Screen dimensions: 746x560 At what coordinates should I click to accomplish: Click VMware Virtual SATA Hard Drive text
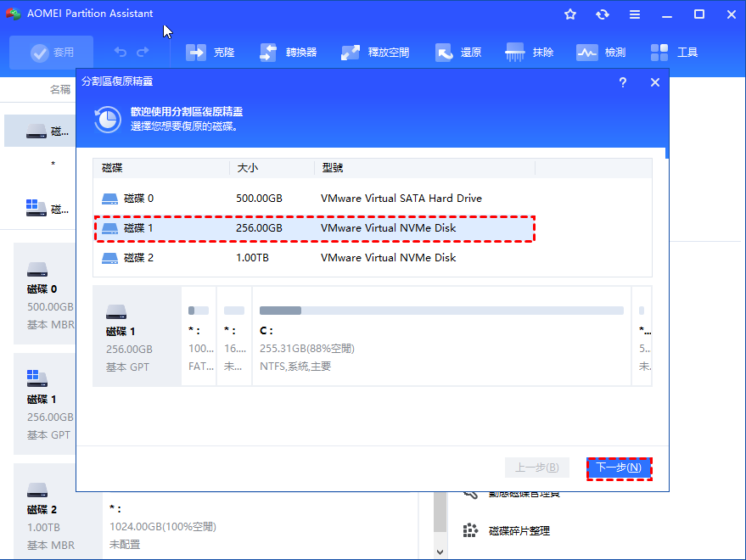tap(401, 199)
